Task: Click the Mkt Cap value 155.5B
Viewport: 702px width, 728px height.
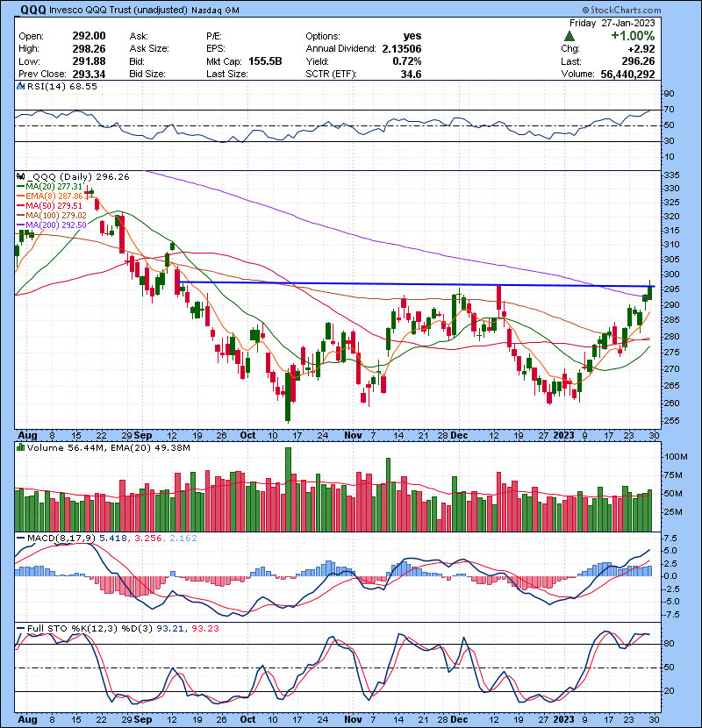Action: click(265, 61)
